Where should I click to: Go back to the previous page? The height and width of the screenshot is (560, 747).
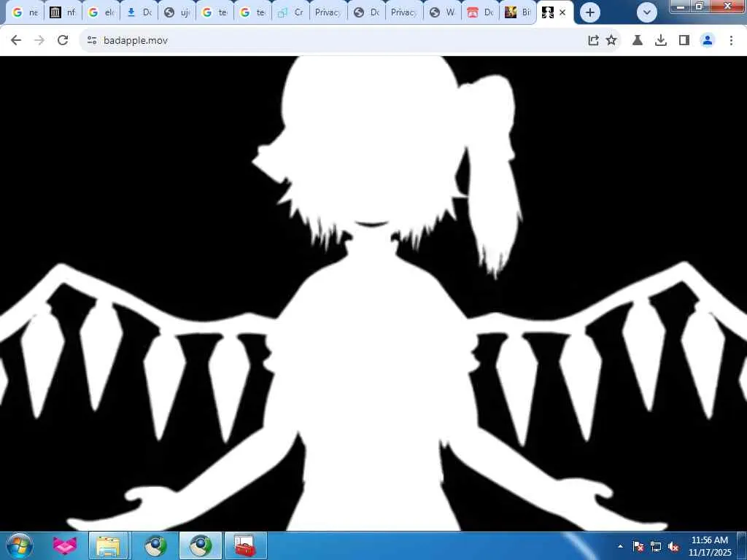tap(16, 41)
